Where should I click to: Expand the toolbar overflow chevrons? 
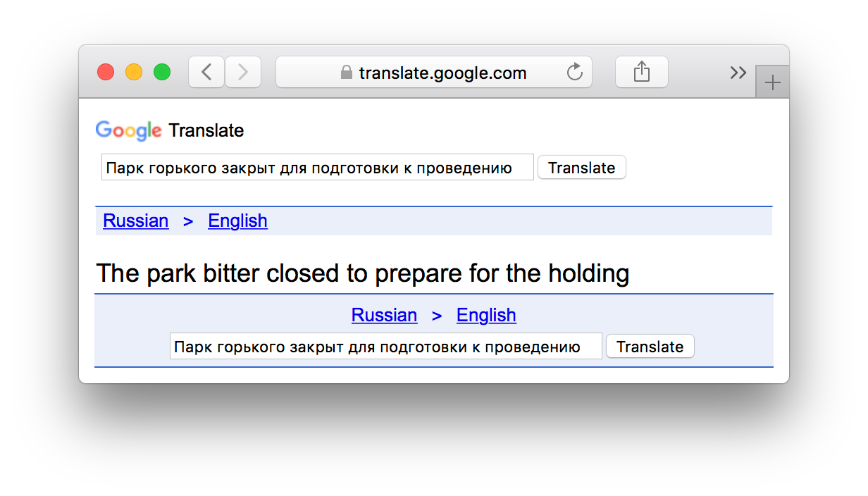coord(738,72)
